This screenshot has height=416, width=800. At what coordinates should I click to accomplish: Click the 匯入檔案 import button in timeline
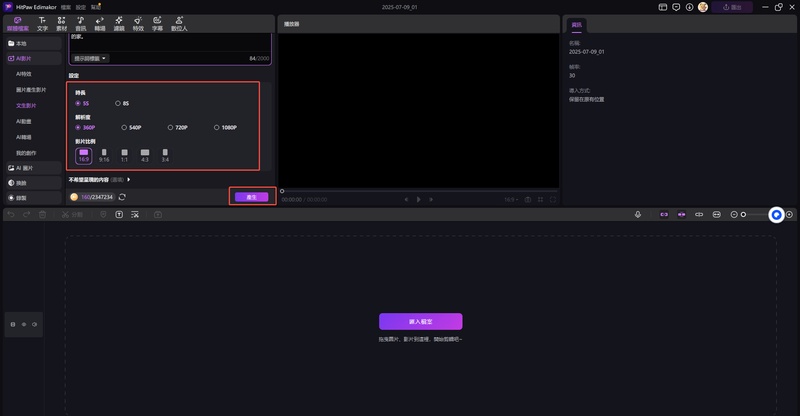[x=420, y=321]
